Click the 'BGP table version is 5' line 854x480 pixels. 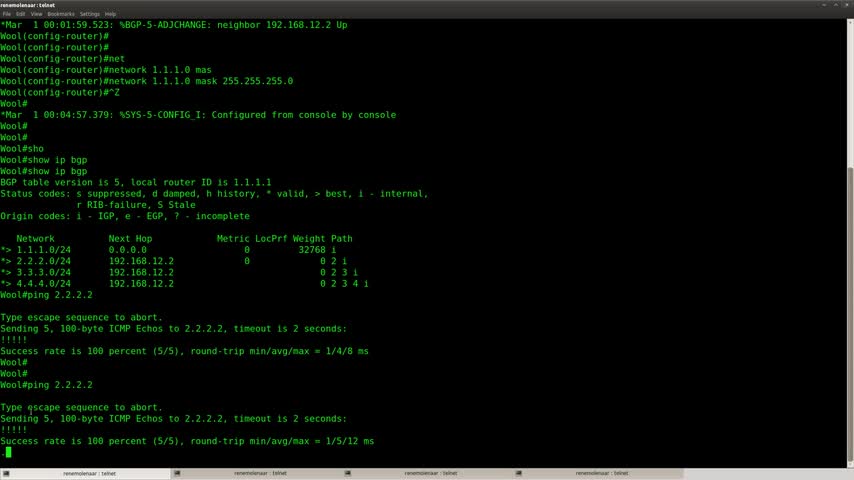tap(136, 183)
